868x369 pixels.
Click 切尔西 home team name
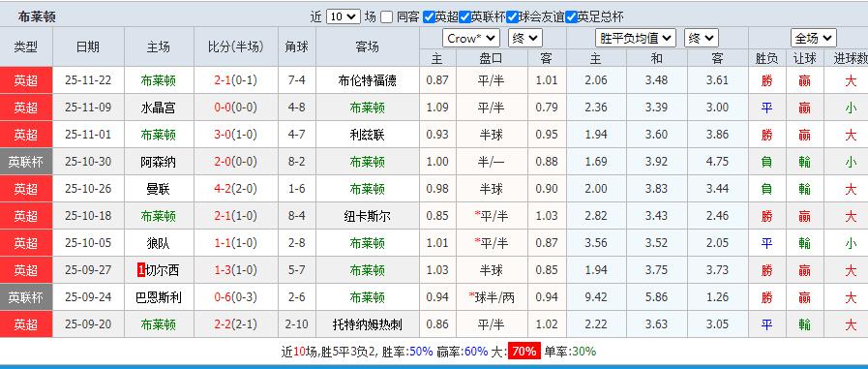[163, 270]
